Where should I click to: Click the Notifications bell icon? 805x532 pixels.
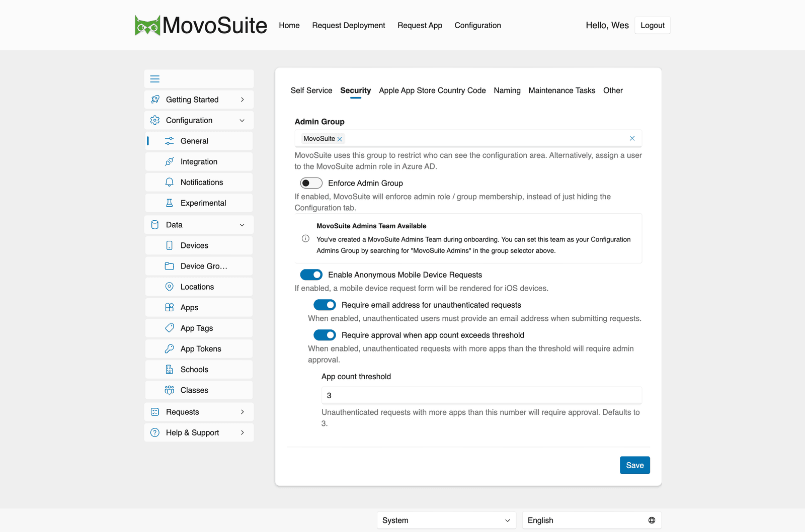point(170,182)
